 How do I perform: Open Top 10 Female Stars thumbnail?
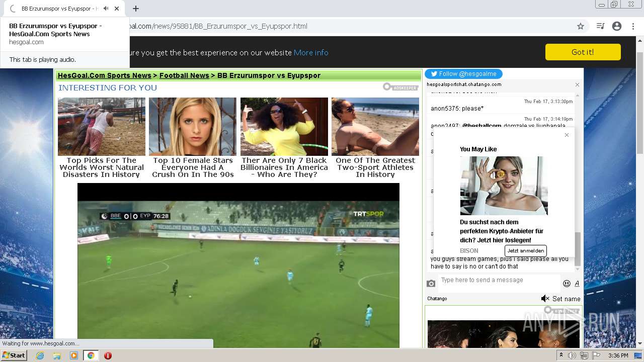pyautogui.click(x=193, y=127)
